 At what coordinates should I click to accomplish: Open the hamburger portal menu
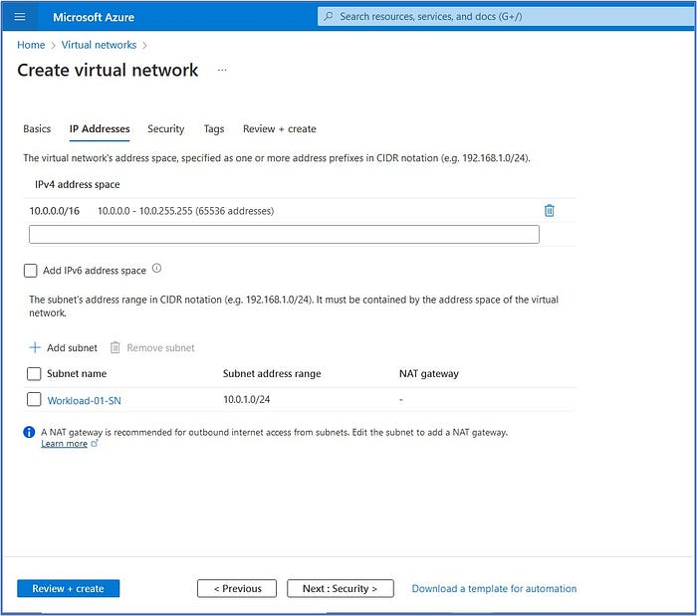coord(20,17)
